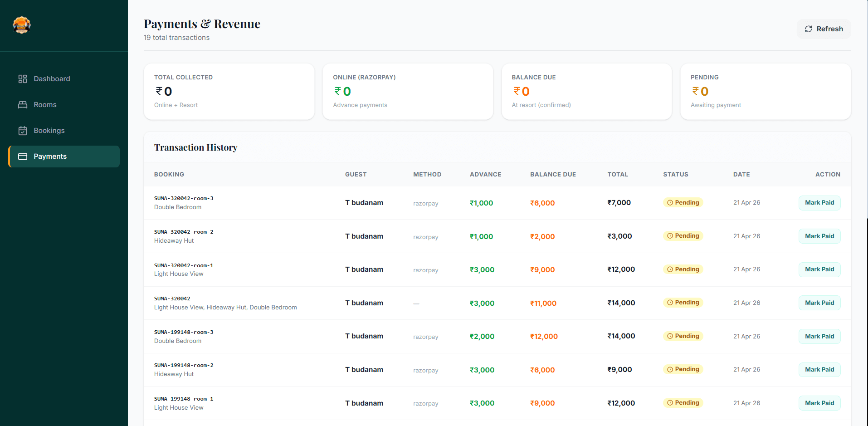Screen dimensions: 868x426
Task: Click the Online (Razorpay) summary card
Action: [408, 92]
